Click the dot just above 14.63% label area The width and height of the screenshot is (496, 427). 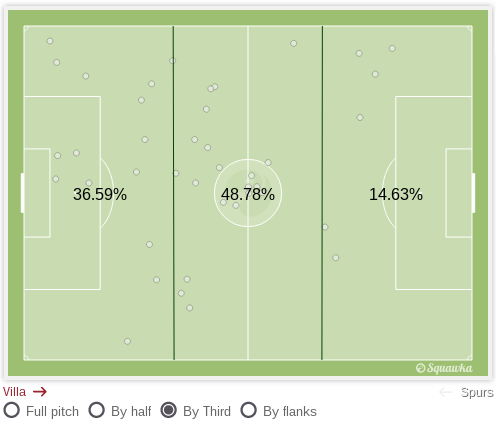coord(360,117)
